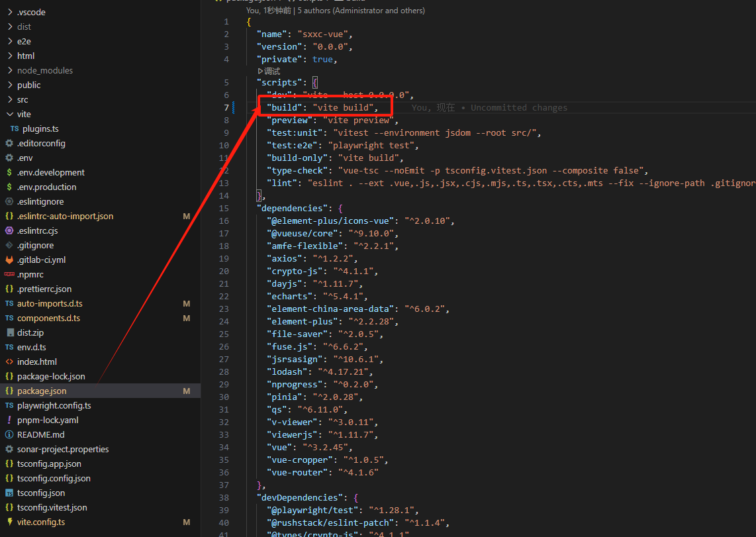
Task: Click the JSON braces icon beside package.json
Action: click(9, 391)
